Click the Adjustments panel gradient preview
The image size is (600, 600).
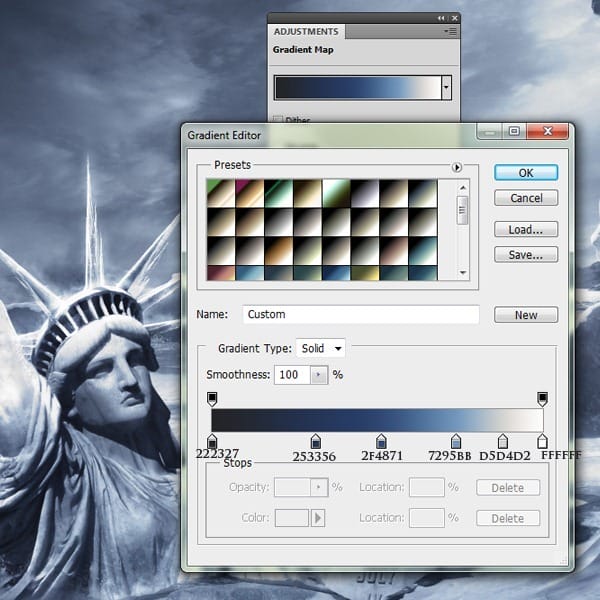click(358, 88)
